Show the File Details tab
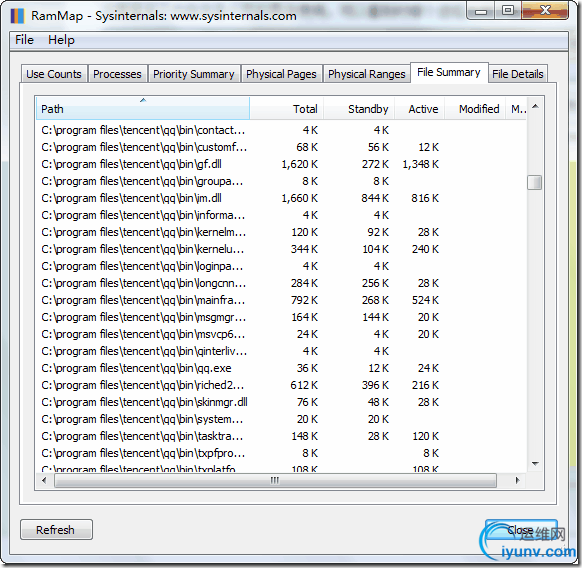The image size is (582, 568). [518, 74]
